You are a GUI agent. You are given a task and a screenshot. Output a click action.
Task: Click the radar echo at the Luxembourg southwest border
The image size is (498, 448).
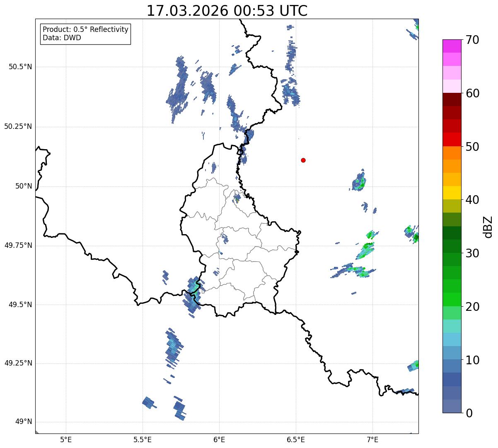coord(193,295)
